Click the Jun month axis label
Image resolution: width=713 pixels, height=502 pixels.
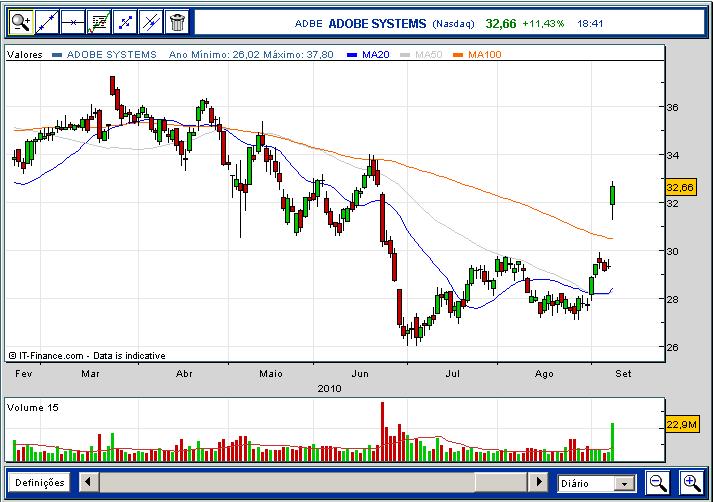click(360, 374)
